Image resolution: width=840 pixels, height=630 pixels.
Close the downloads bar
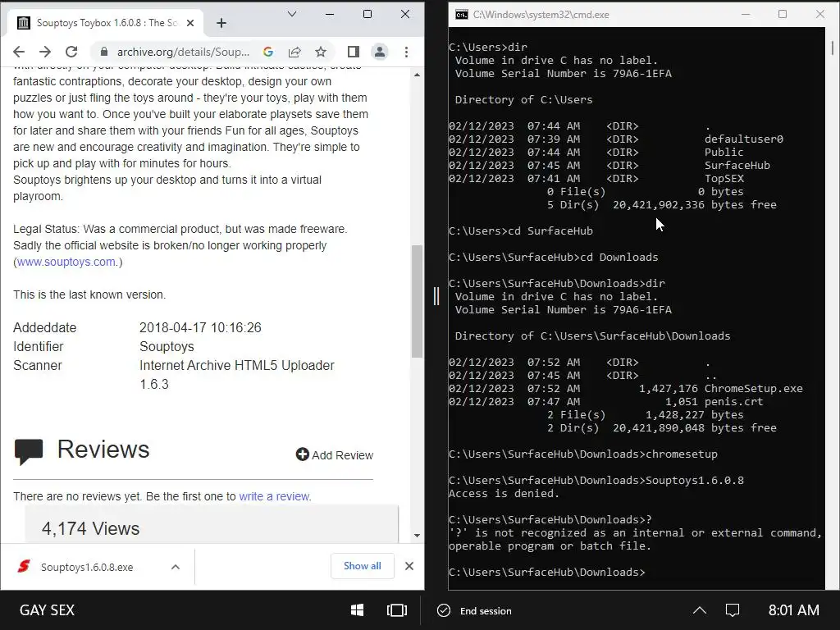(x=409, y=566)
